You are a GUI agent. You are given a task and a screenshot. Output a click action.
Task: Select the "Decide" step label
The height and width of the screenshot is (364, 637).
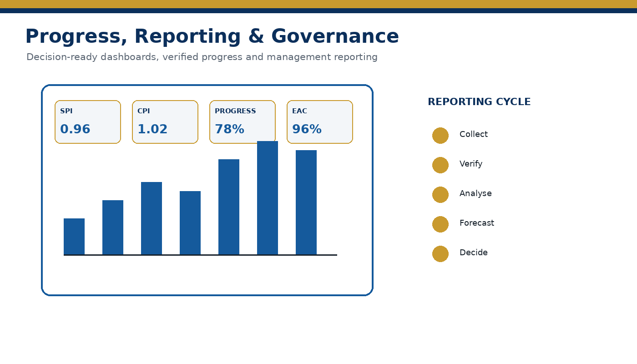474,253
